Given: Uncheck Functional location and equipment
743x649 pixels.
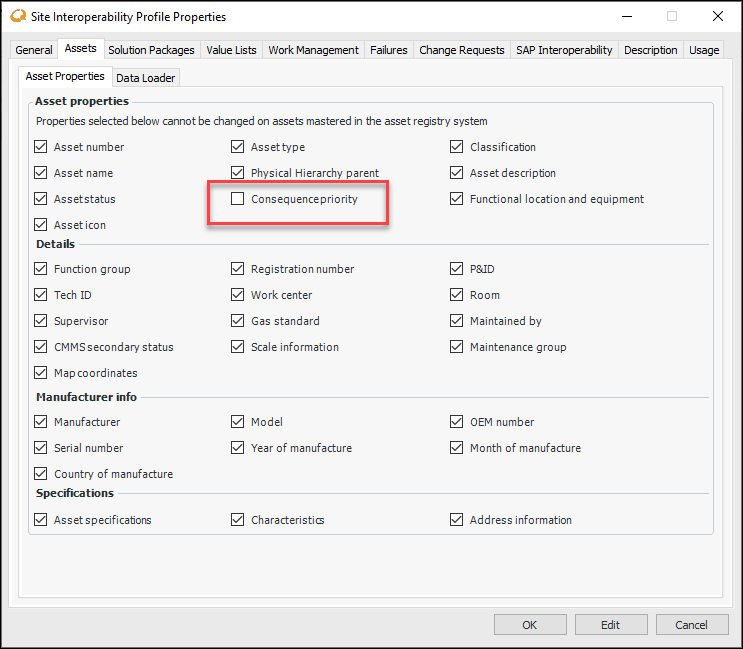Looking at the screenshot, I should [457, 199].
